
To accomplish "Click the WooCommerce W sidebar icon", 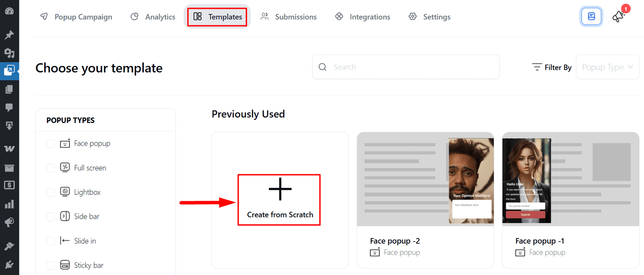I will coord(9,148).
